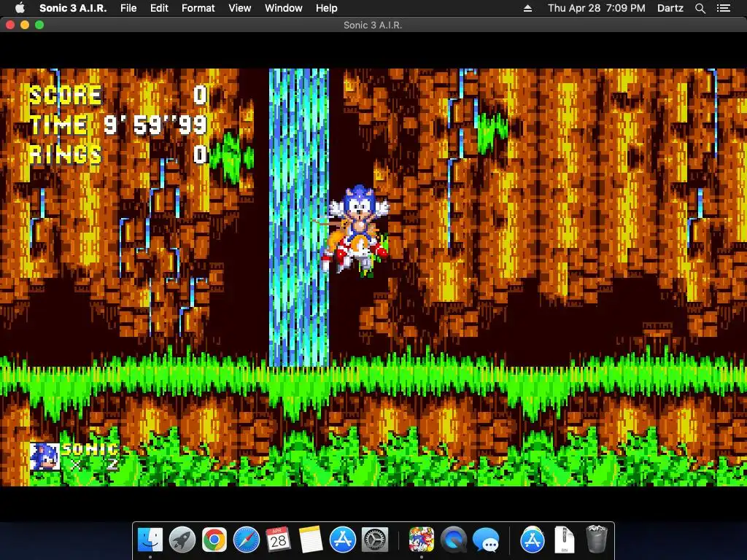Minimize the window with yellow button
747x560 pixels.
point(25,25)
